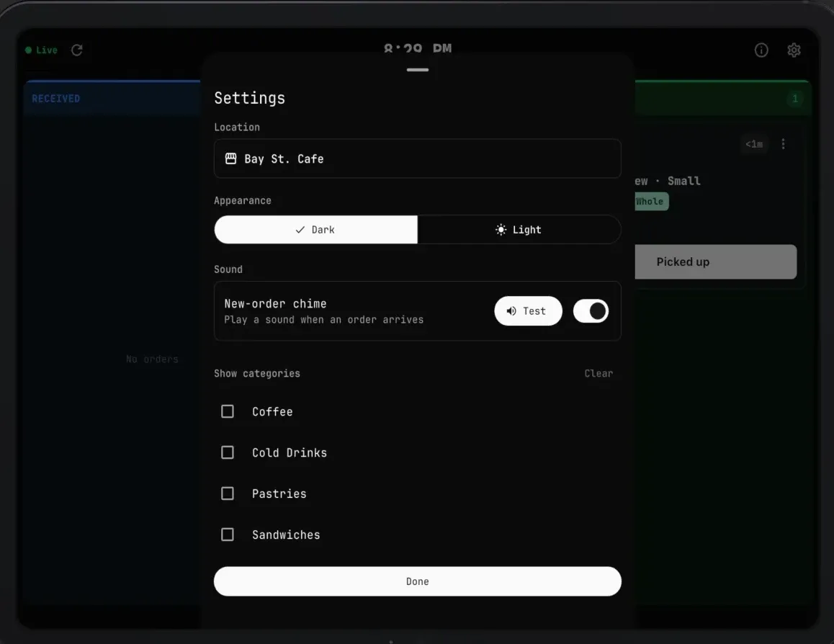This screenshot has width=834, height=644.
Task: Click the Sandwiches label text
Action: coord(286,535)
